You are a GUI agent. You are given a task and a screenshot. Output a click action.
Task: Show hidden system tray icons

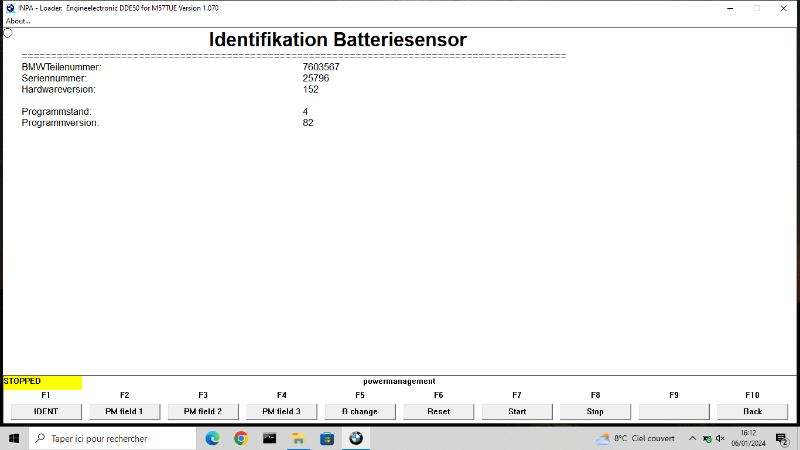coord(692,438)
